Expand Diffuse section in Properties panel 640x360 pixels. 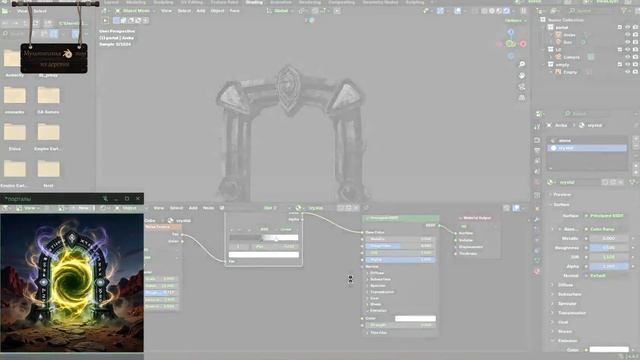tap(565, 285)
